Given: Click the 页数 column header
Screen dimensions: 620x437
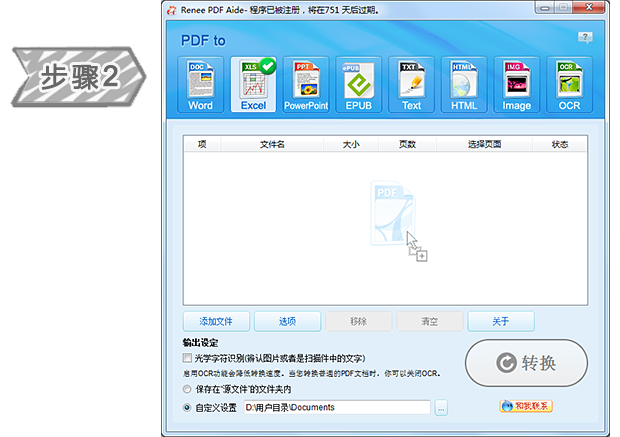Looking at the screenshot, I should pos(407,144).
